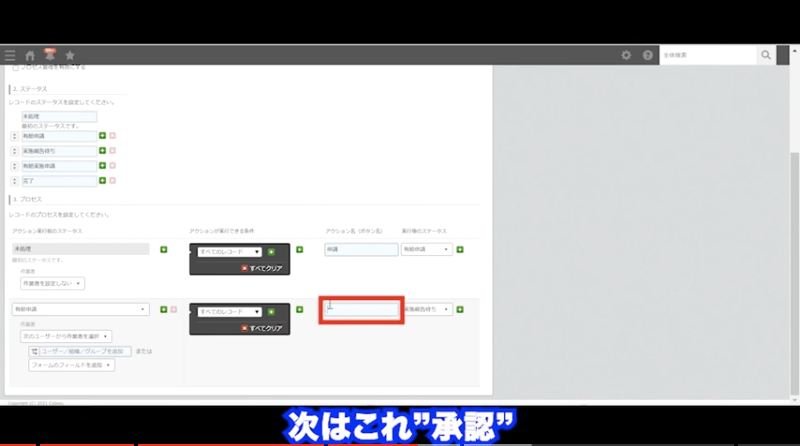This screenshot has height=446, width=800.
Task: Open the favorites star icon
Action: pyautogui.click(x=69, y=55)
